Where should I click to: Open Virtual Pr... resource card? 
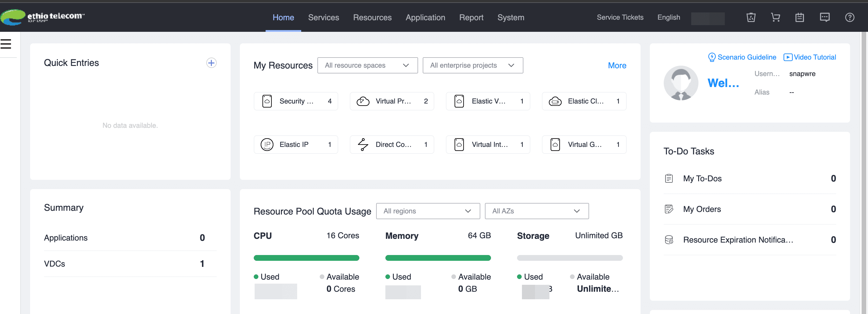click(392, 101)
